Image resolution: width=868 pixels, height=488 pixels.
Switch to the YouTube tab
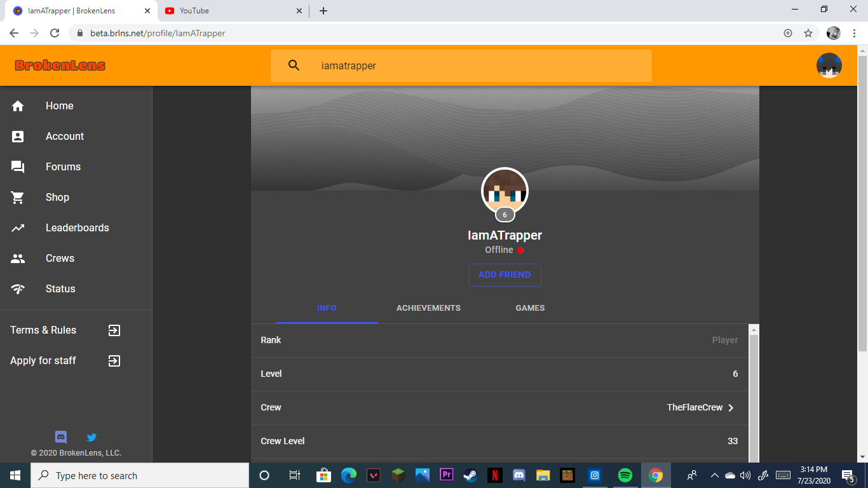tap(233, 11)
